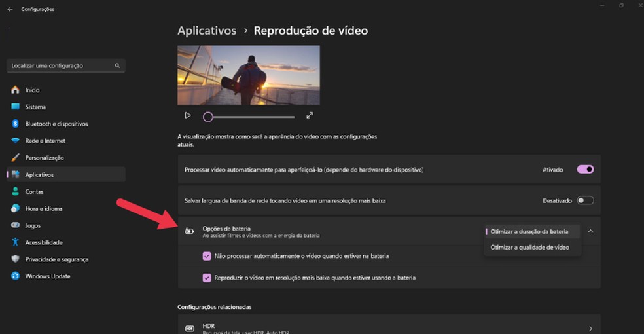The width and height of the screenshot is (644, 334).
Task: Click the Aplicativos sidebar icon
Action: 16,174
